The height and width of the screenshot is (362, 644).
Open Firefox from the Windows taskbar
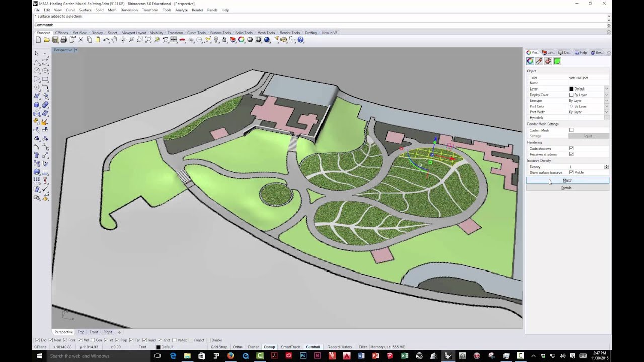pos(231,356)
